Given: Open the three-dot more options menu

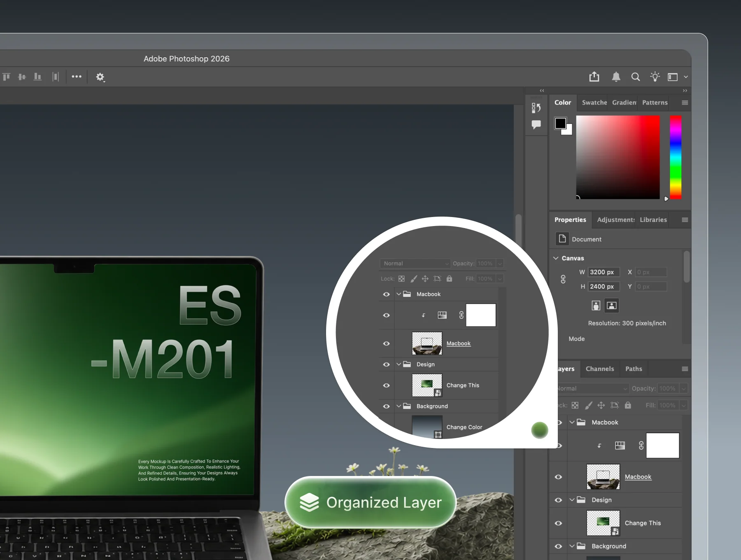Looking at the screenshot, I should click(77, 77).
